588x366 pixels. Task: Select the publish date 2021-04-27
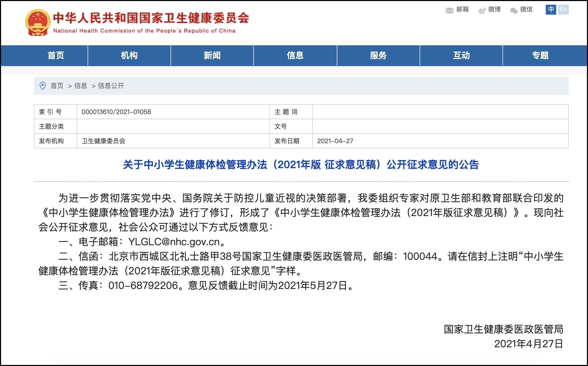(x=335, y=141)
